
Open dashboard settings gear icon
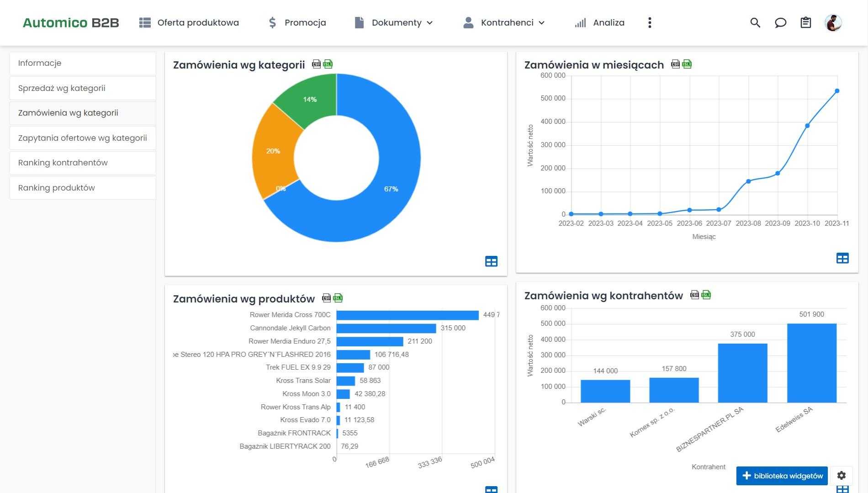(x=842, y=476)
